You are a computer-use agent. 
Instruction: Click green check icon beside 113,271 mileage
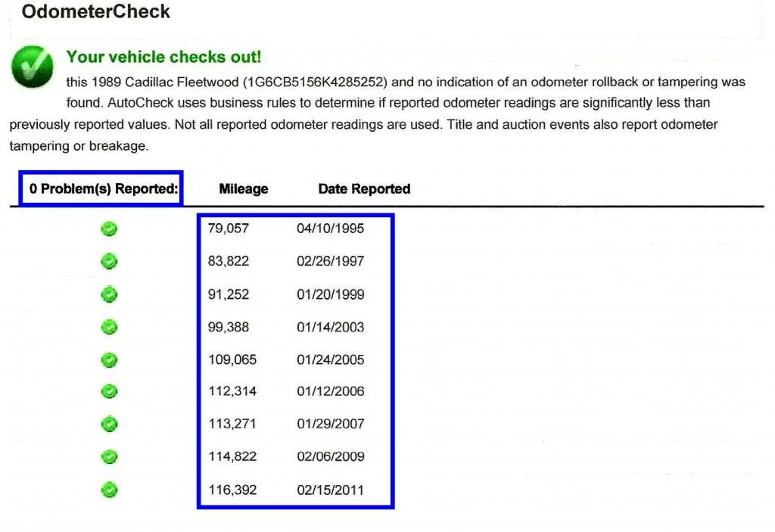109,424
